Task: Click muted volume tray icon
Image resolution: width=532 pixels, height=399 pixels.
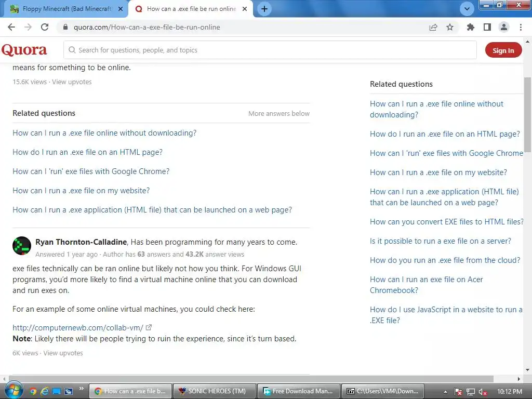Action: coord(483,392)
